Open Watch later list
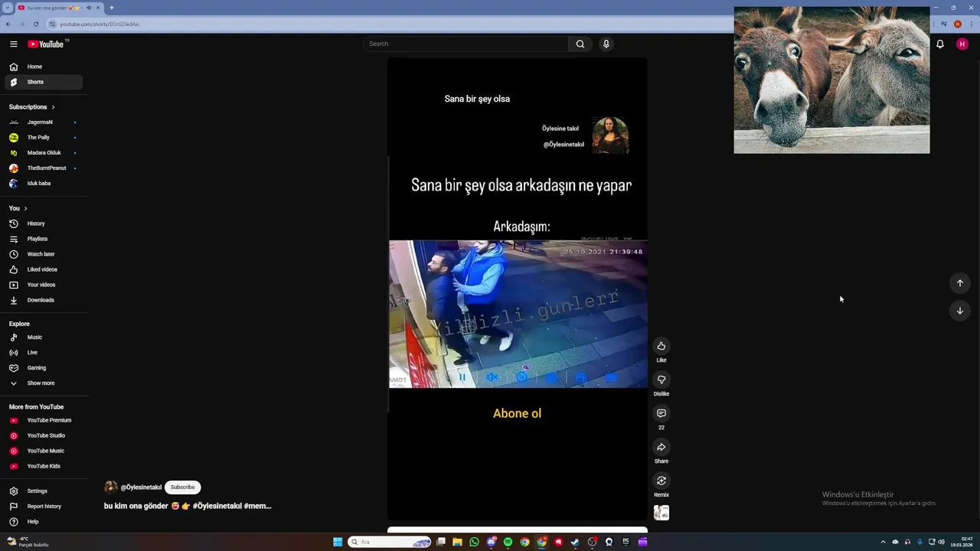The height and width of the screenshot is (551, 980). pyautogui.click(x=43, y=254)
